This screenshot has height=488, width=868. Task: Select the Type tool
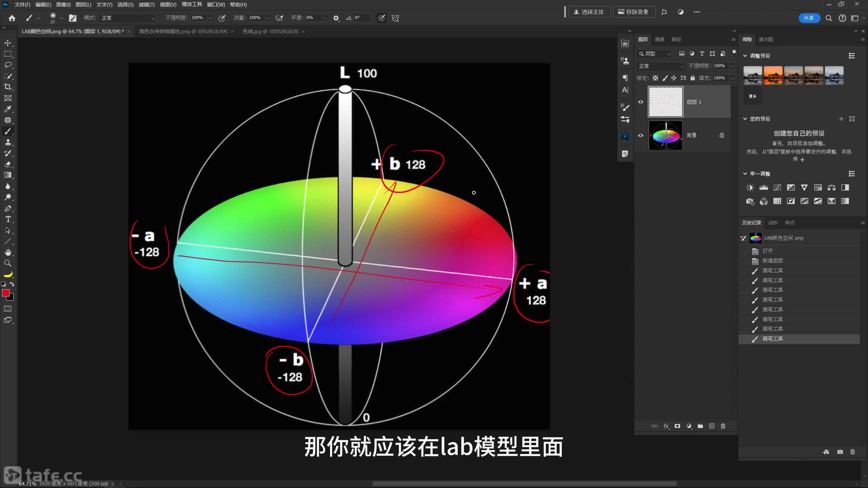coord(8,219)
